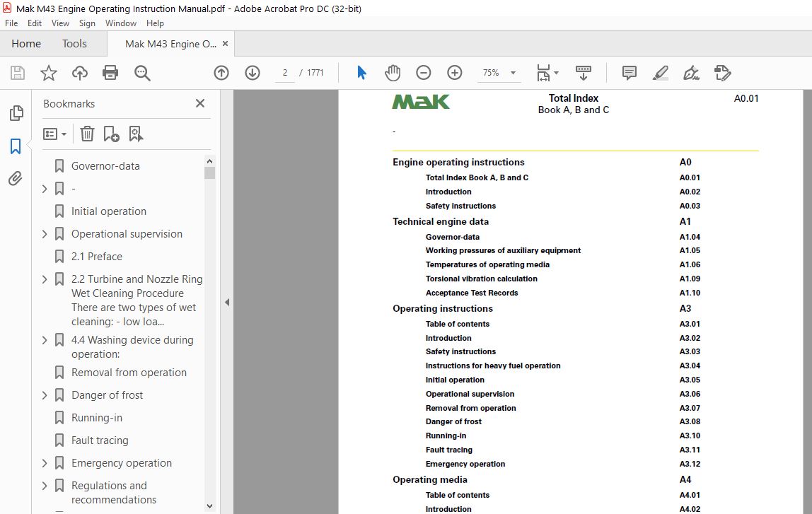This screenshot has width=812, height=514.
Task: Zoom in with plus button
Action: (x=455, y=73)
